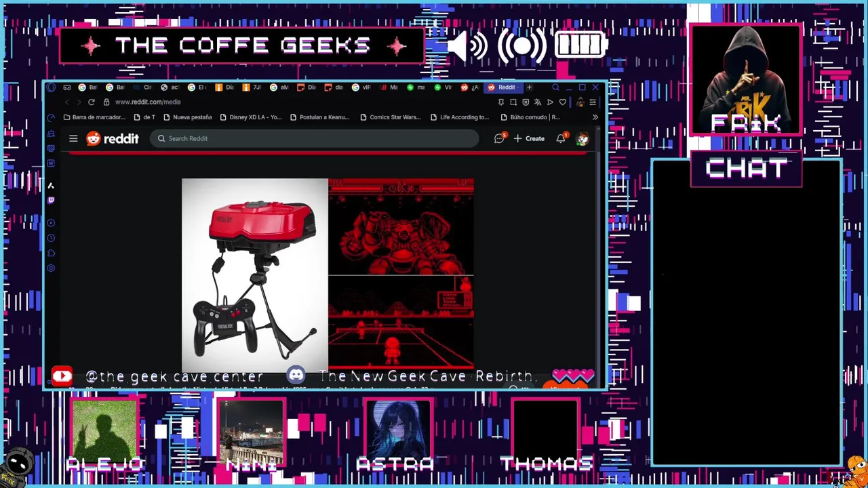Open Aria AI in sidebar
Viewport: 868px width, 488px height.
click(51, 186)
